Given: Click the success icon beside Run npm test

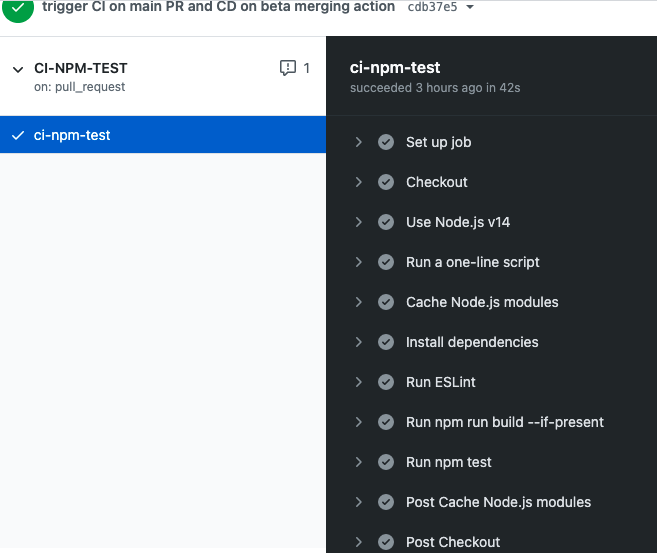Looking at the screenshot, I should tap(386, 462).
